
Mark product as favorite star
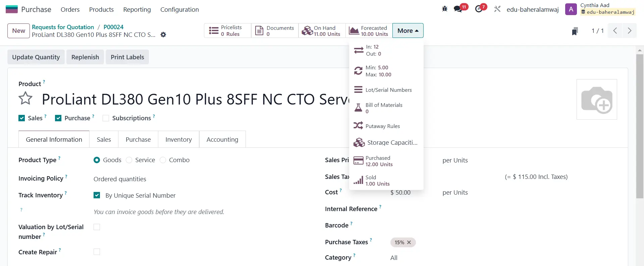pos(25,98)
